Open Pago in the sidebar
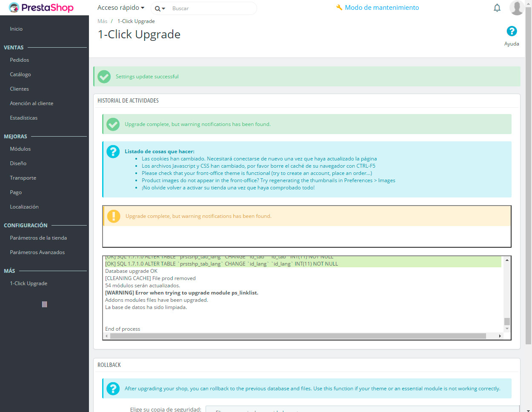532x412 pixels. (x=16, y=192)
